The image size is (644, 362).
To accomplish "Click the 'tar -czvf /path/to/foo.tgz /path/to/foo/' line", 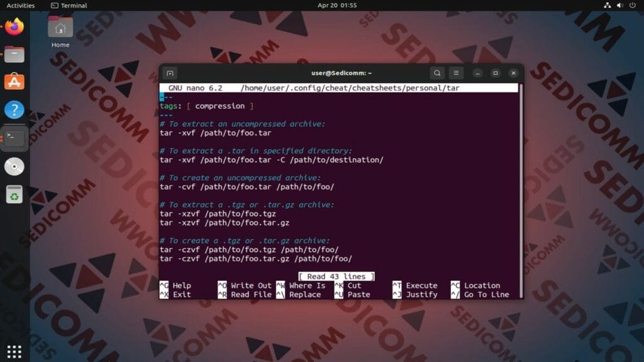I will pos(249,250).
